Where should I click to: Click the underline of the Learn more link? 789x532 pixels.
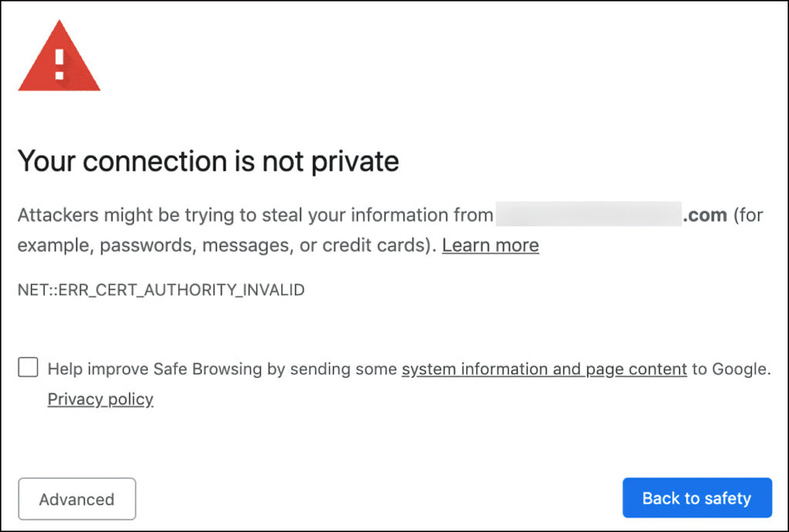[490, 253]
